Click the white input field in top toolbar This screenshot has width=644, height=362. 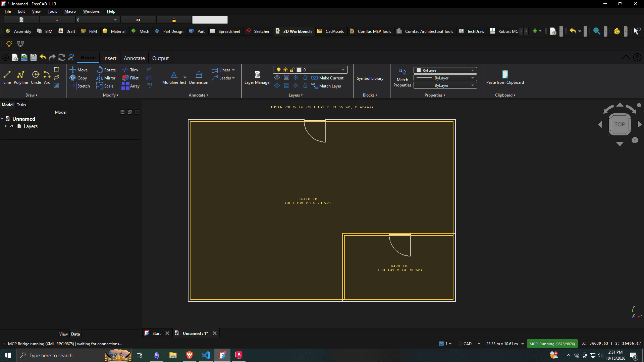tap(210, 20)
